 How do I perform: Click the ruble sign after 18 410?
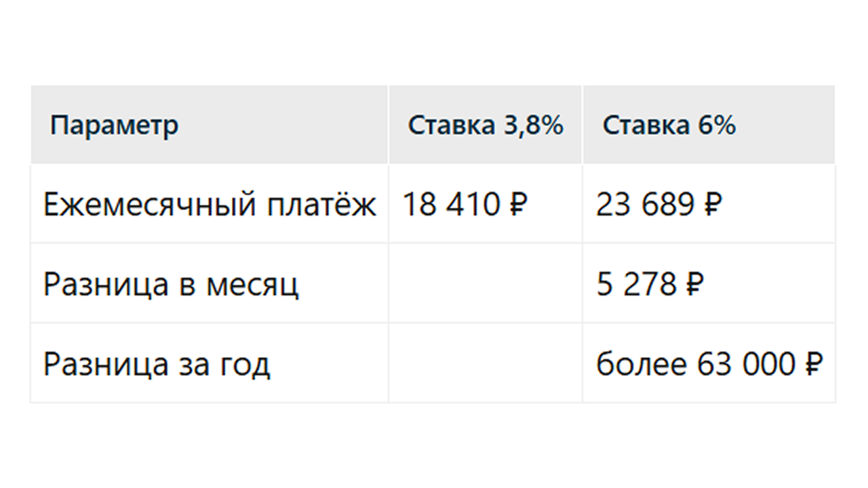518,204
